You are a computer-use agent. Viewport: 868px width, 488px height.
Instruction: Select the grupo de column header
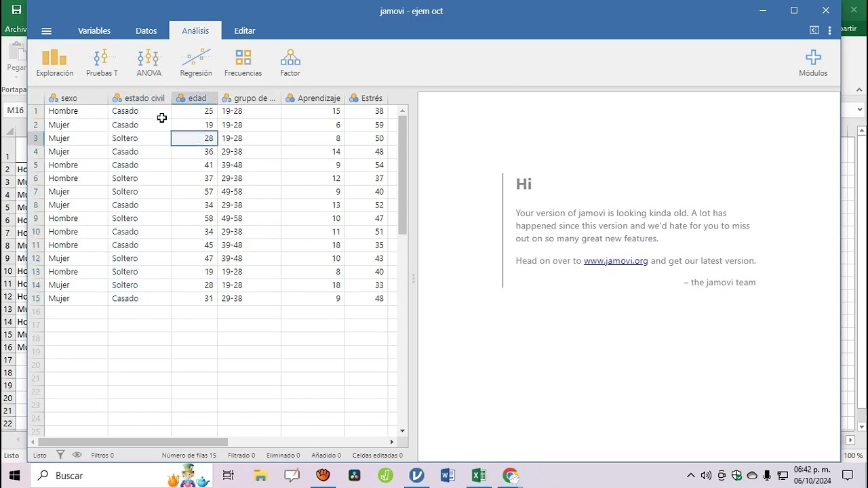[x=250, y=98]
